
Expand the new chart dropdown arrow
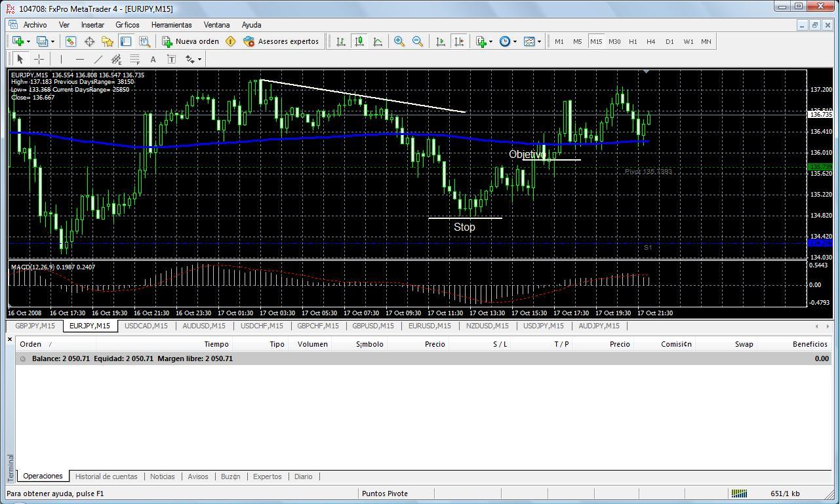(x=28, y=41)
